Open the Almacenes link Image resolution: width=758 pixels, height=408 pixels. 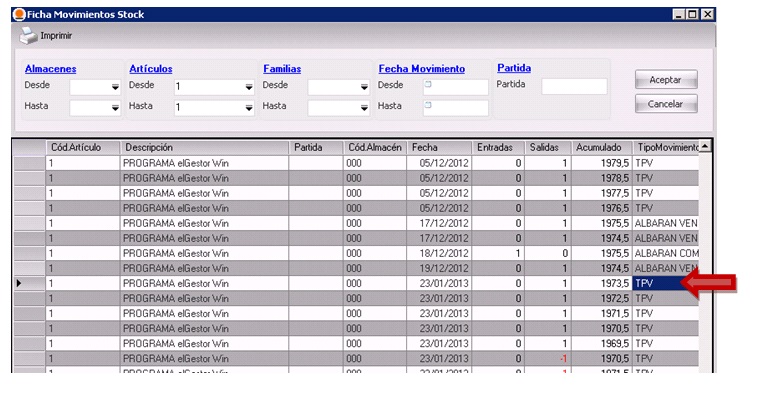click(x=50, y=69)
